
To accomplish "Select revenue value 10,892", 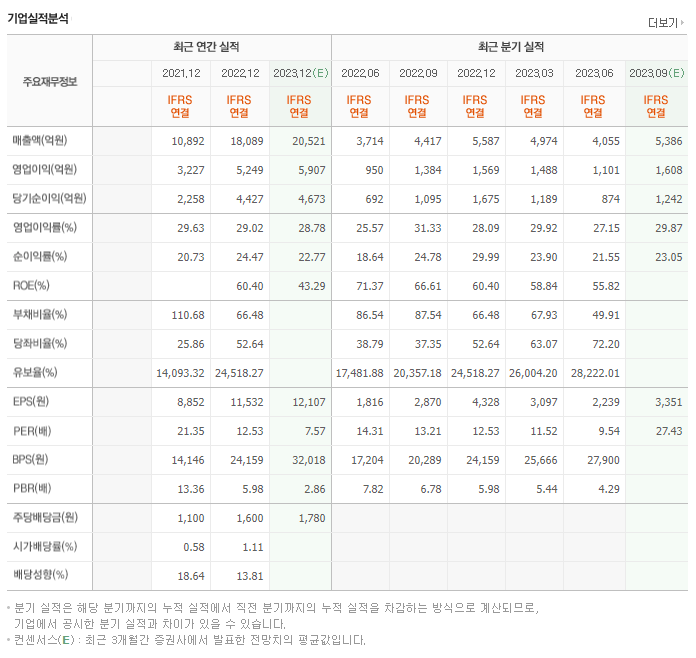I will tap(188, 141).
